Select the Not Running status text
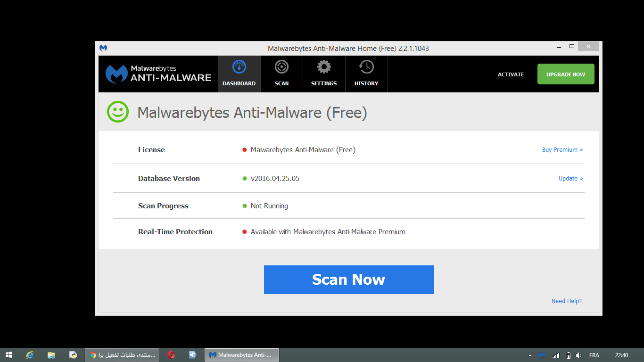 [x=269, y=206]
